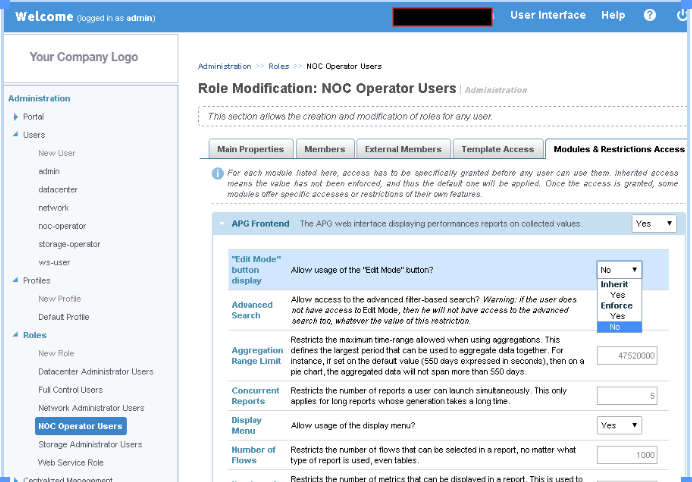Click the Aggregation Range Limit input field

[x=626, y=355]
